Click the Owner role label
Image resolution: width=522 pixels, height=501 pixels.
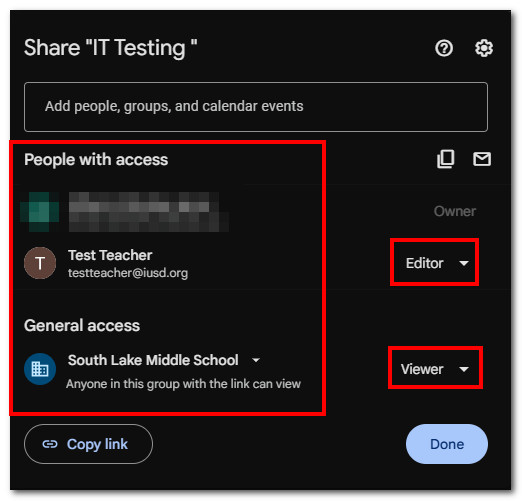455,211
